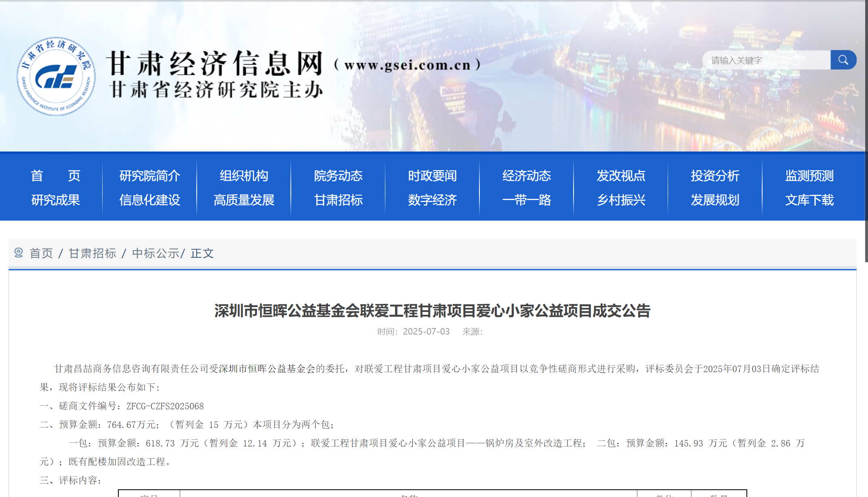Open the 首页 navigation item
868x497 pixels.
[x=56, y=176]
